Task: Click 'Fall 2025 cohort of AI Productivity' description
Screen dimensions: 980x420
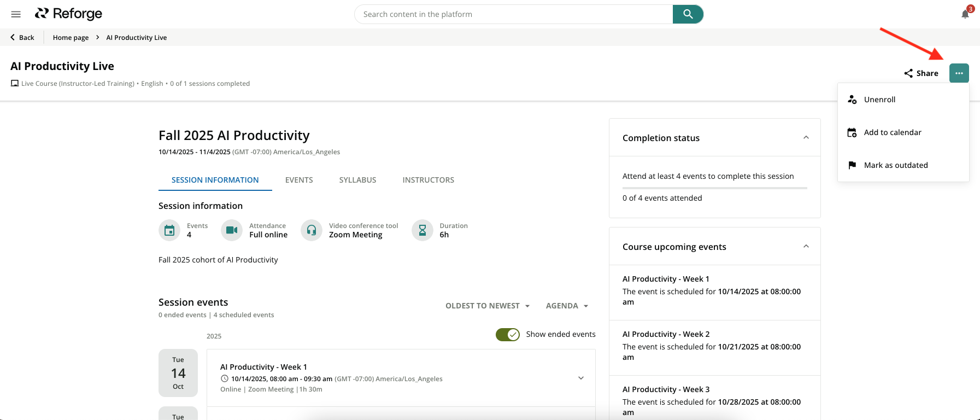Action: coord(218,260)
